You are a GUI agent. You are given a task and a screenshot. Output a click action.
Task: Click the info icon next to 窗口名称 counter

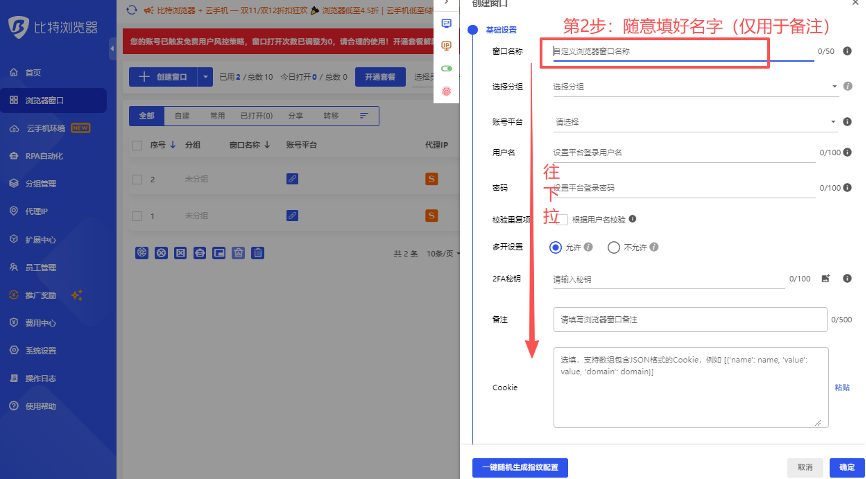coord(846,50)
